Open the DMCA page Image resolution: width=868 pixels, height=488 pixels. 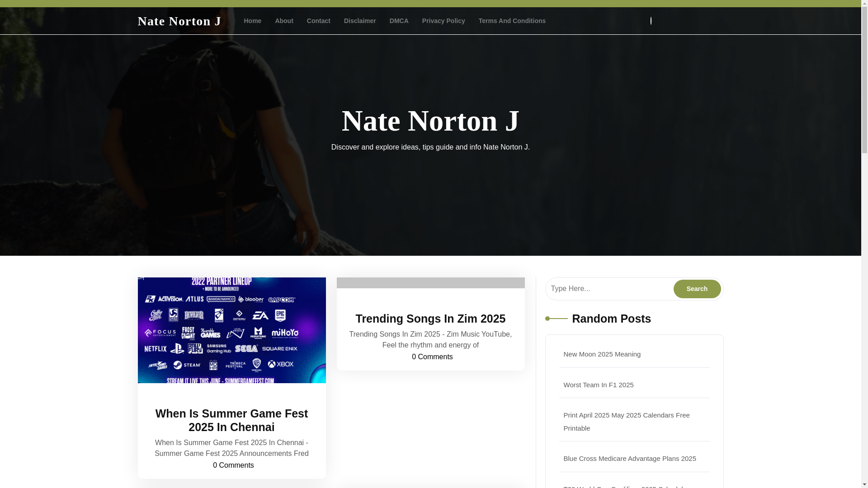(399, 21)
